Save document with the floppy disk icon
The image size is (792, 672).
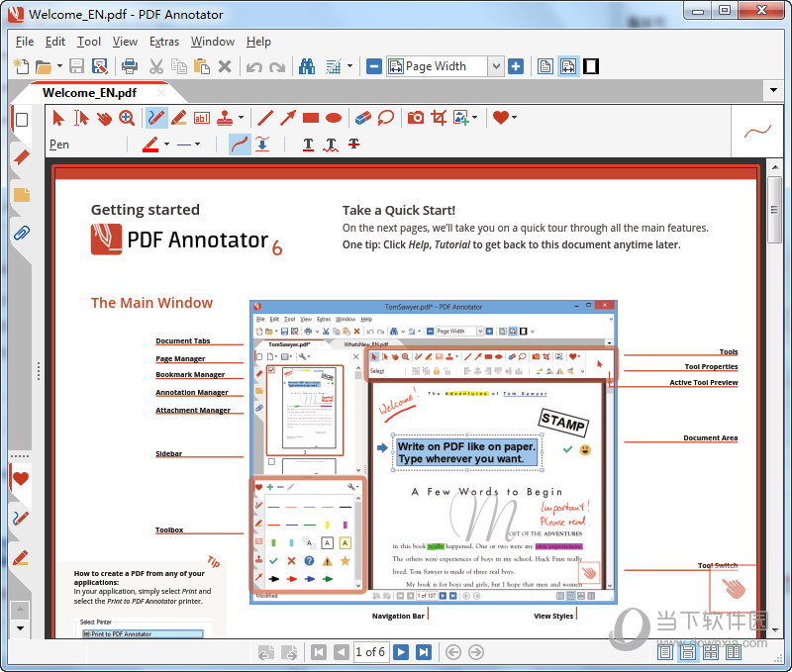(77, 66)
